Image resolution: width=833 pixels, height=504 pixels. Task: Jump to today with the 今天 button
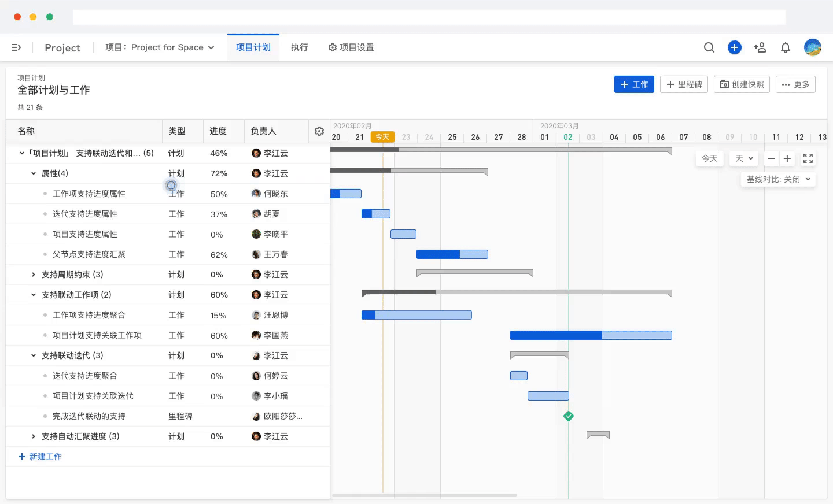tap(710, 158)
